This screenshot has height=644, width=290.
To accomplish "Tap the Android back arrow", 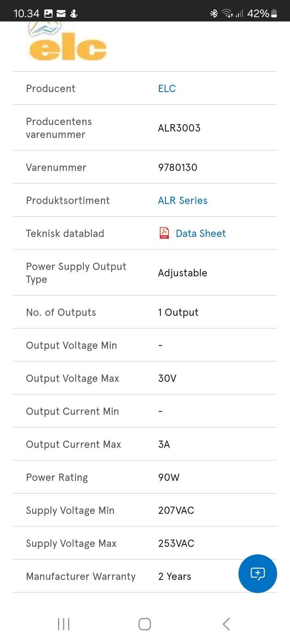I will (x=226, y=624).
